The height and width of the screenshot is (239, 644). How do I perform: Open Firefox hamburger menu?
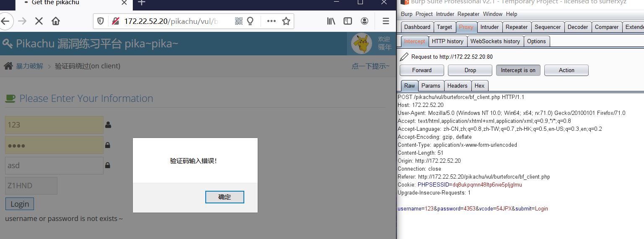386,21
